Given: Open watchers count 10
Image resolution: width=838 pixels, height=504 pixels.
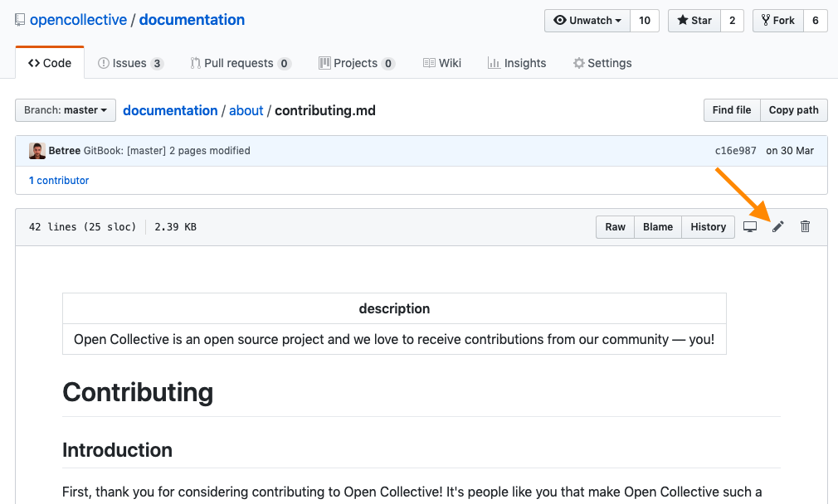Looking at the screenshot, I should point(645,20).
